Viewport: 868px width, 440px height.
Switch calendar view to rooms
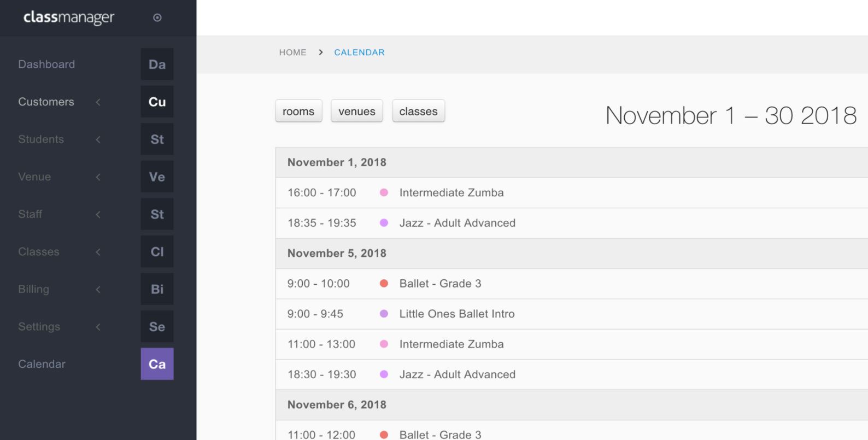[298, 111]
